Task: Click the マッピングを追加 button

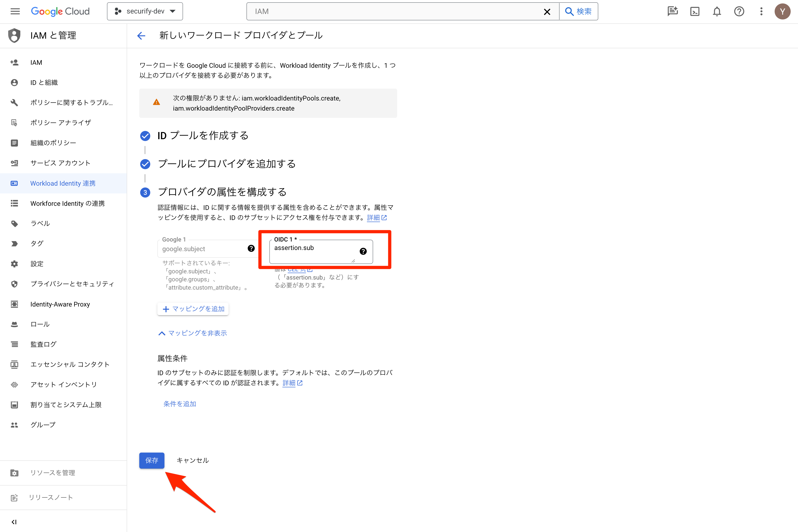Action: click(193, 309)
